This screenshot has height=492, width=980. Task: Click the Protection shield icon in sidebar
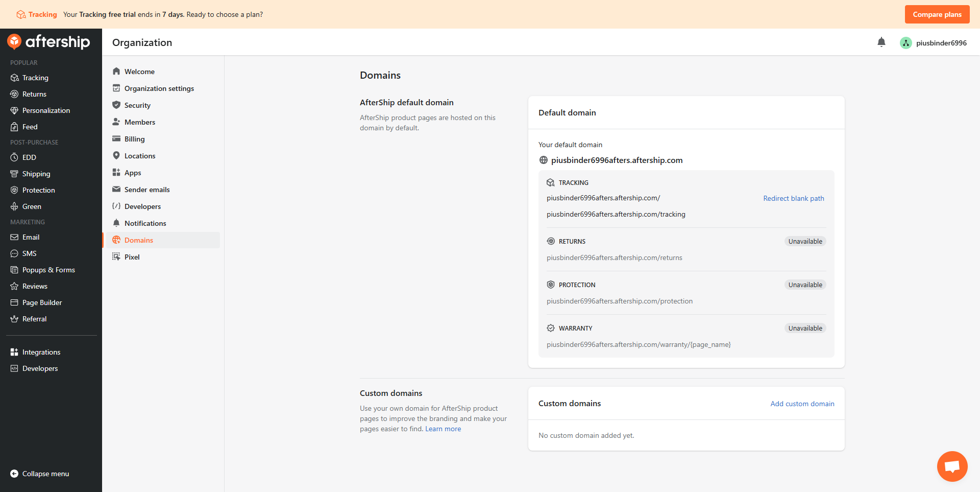point(14,190)
